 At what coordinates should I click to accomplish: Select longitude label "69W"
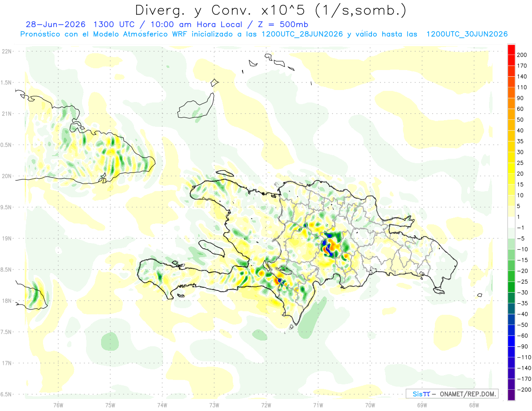click(x=422, y=405)
